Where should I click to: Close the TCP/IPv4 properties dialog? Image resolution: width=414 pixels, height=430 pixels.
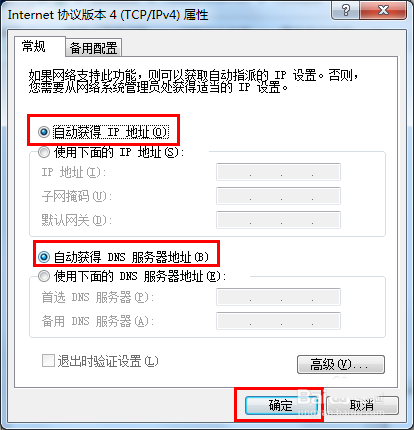pyautogui.click(x=383, y=11)
